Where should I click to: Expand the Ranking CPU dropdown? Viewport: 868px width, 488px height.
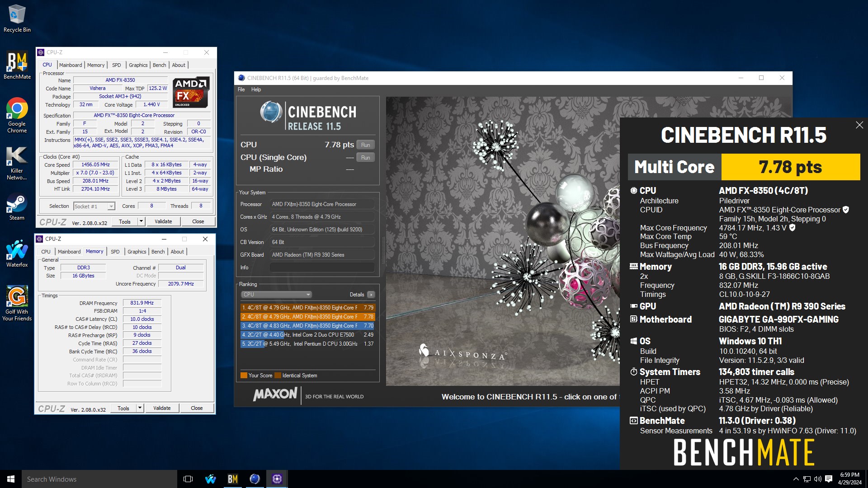tap(276, 295)
